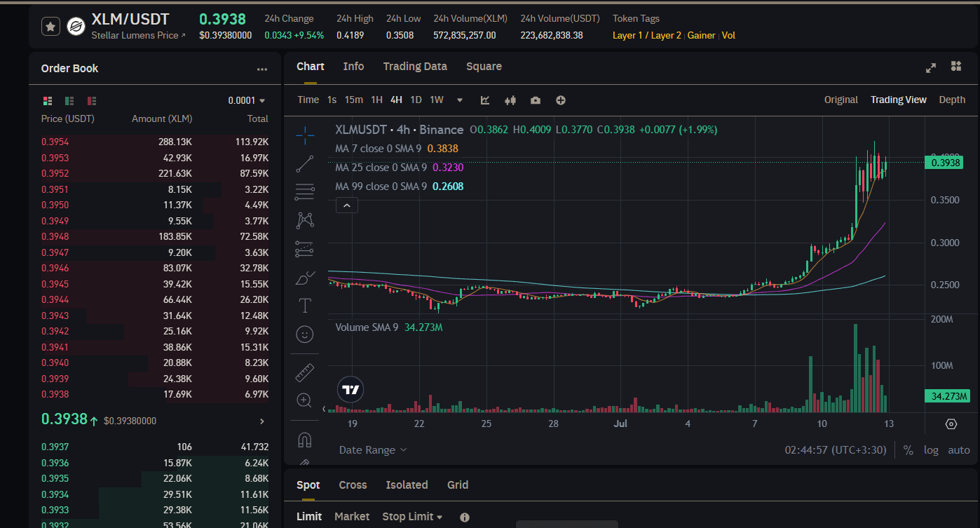The image size is (980, 528).
Task: Choose the Limit order type
Action: tap(309, 517)
